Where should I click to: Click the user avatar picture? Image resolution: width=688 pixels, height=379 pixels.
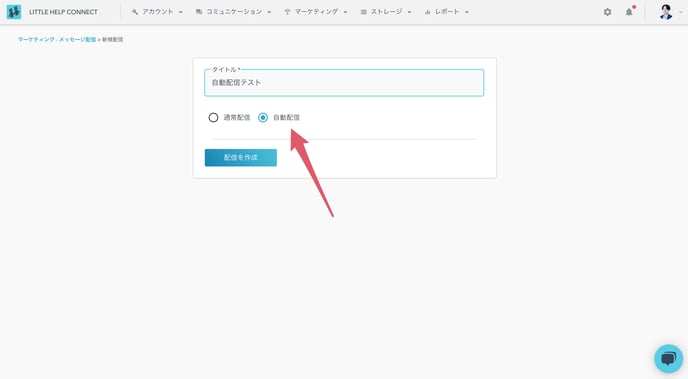tap(666, 12)
